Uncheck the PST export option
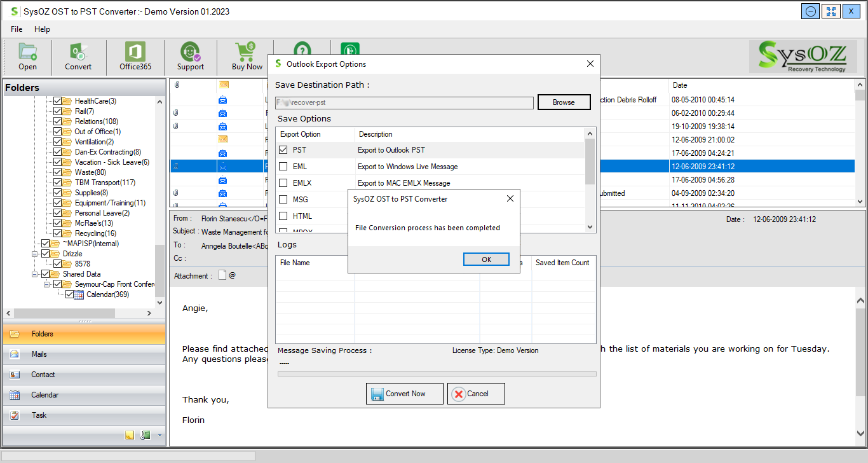868x463 pixels. pos(283,150)
